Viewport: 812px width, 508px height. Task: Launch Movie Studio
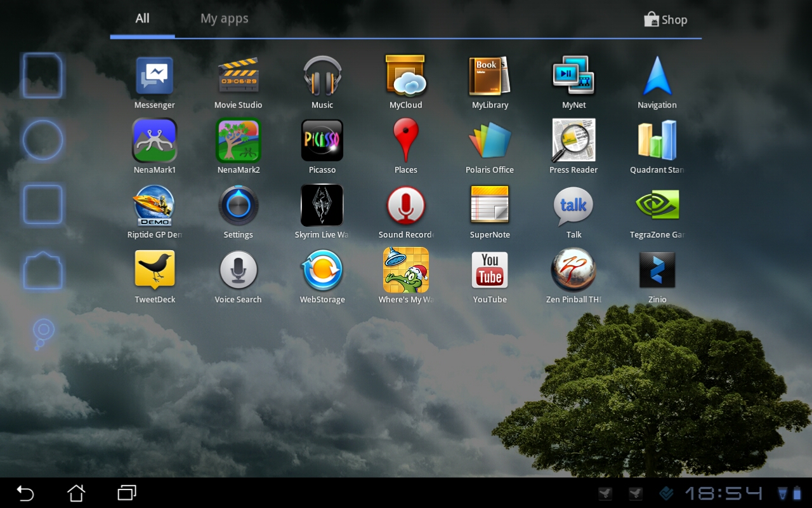coord(238,83)
